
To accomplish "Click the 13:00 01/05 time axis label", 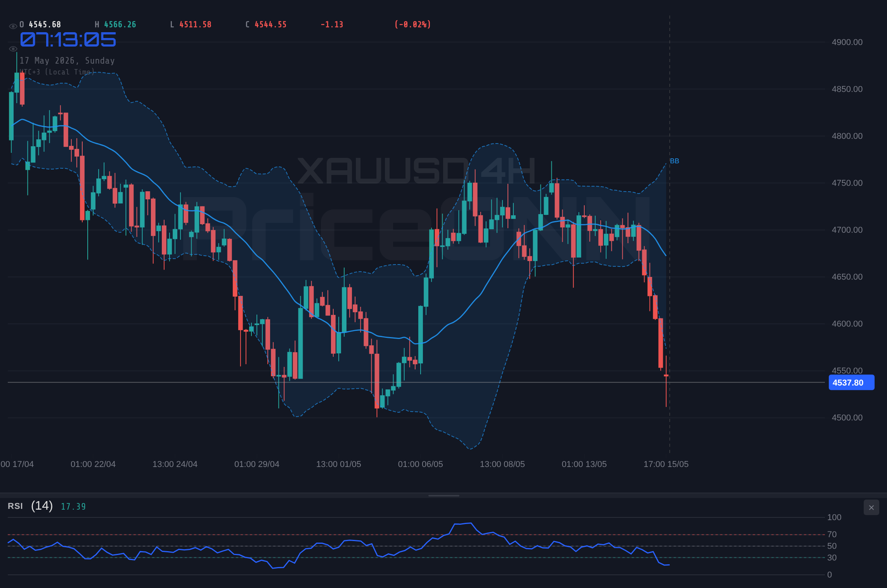I will tap(339, 464).
